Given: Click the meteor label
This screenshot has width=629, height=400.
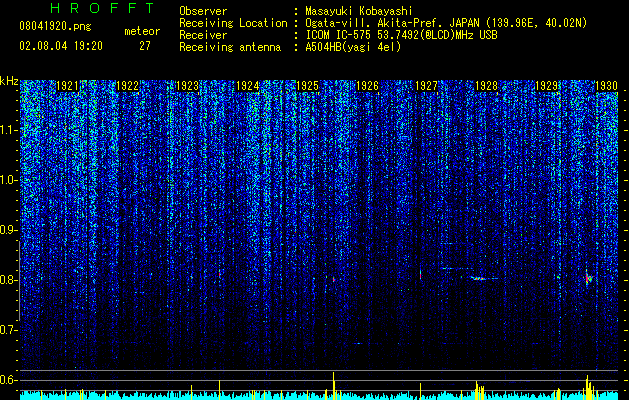Looking at the screenshot, I should tap(142, 31).
